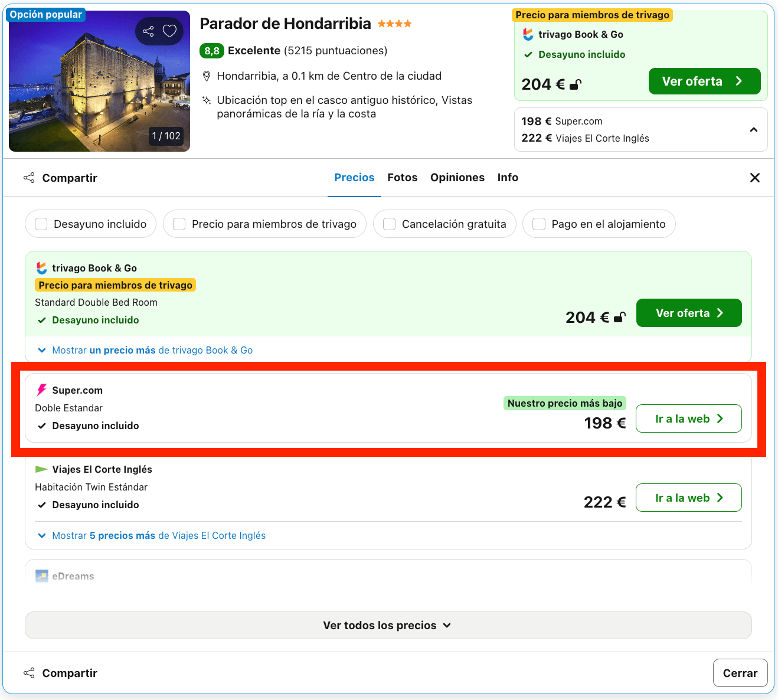Click the unlock icon beside top 204 € price

(576, 84)
